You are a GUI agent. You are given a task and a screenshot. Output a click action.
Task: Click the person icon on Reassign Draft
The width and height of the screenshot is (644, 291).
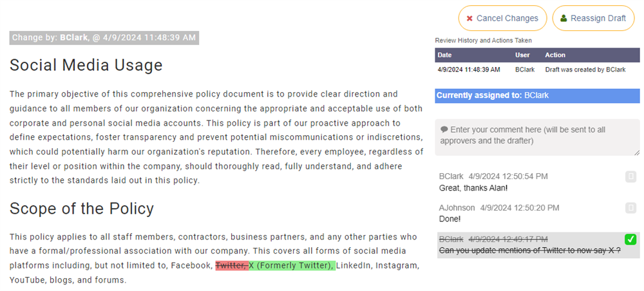coord(563,18)
